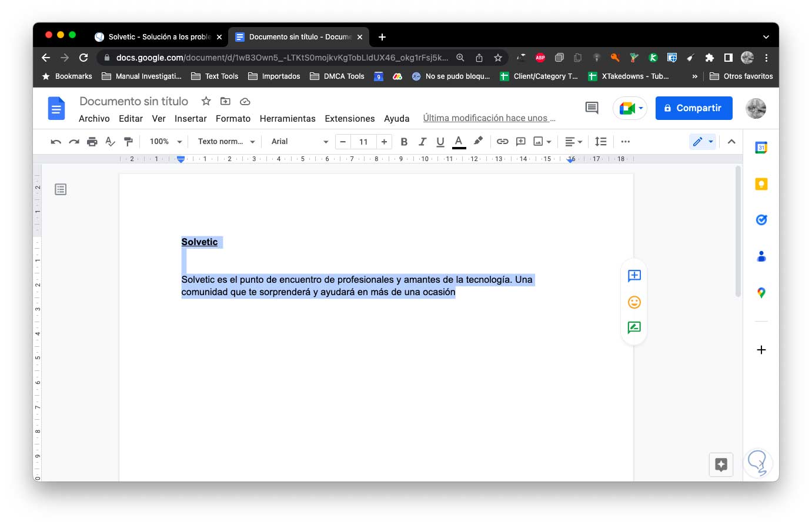Close the Documento sin título browser tab
The height and width of the screenshot is (525, 812).
tap(360, 37)
